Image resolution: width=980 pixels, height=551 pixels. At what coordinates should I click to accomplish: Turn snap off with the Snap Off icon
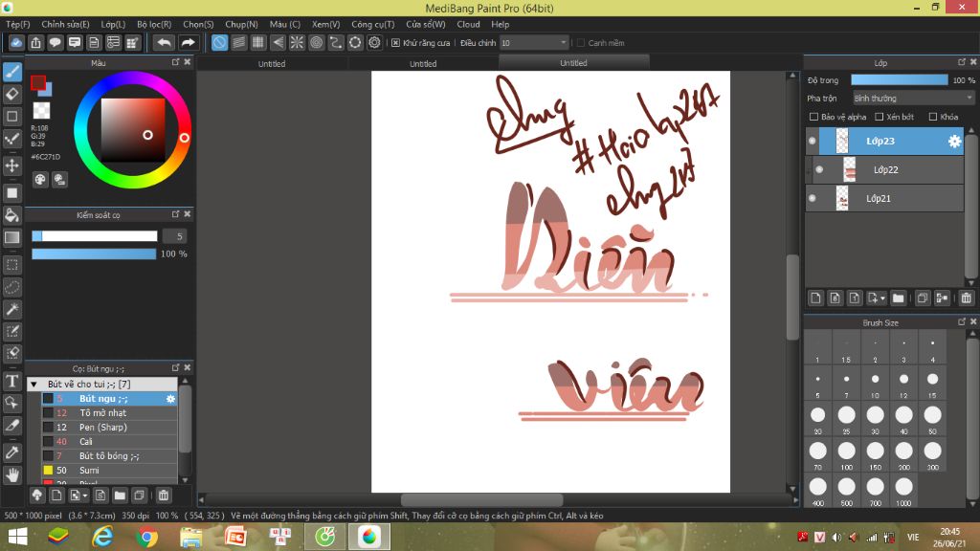219,42
